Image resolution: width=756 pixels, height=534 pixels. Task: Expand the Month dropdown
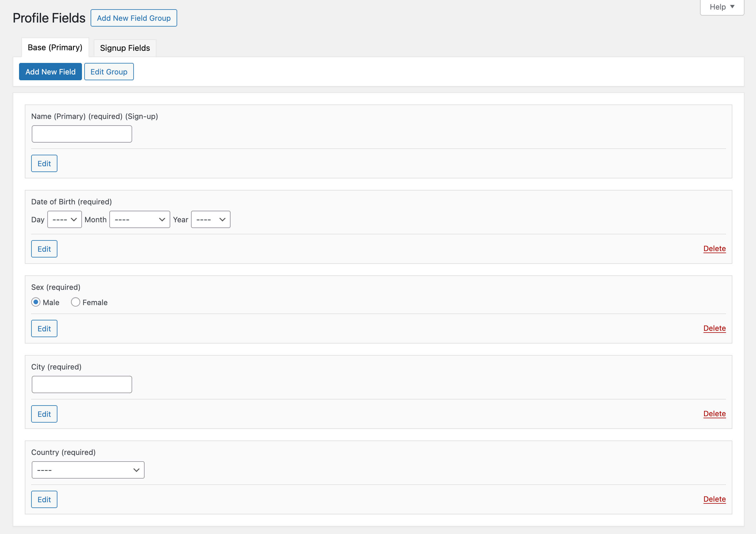click(140, 220)
